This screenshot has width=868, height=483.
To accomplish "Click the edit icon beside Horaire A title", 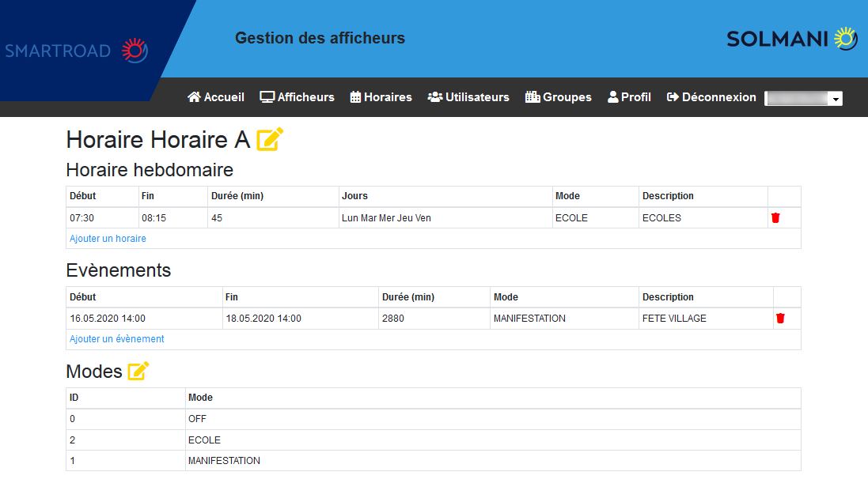I will (270, 140).
